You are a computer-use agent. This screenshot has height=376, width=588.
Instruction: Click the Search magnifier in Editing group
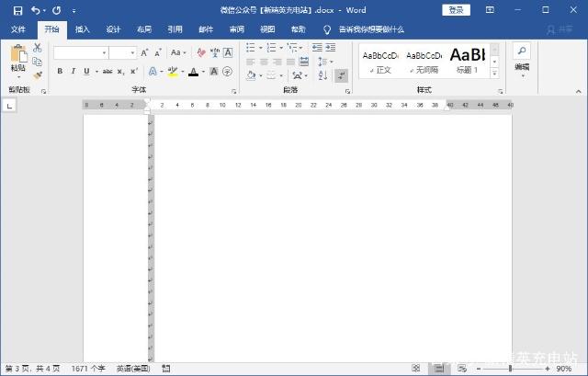(522, 51)
